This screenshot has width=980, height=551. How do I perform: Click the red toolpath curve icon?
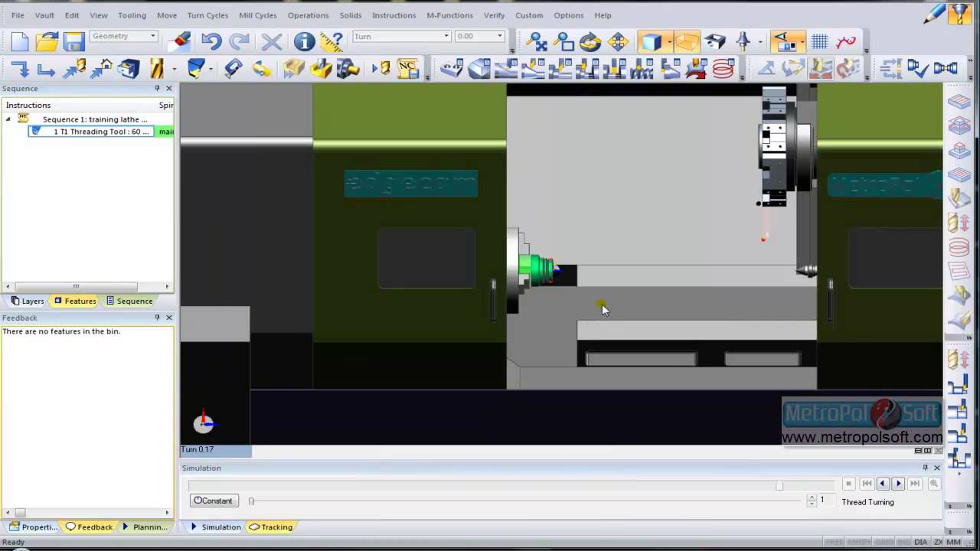pos(846,41)
